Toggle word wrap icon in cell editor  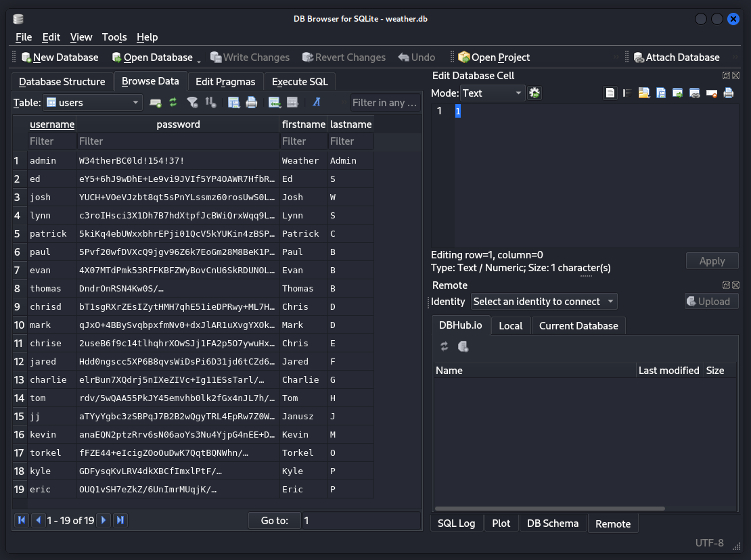coord(627,93)
